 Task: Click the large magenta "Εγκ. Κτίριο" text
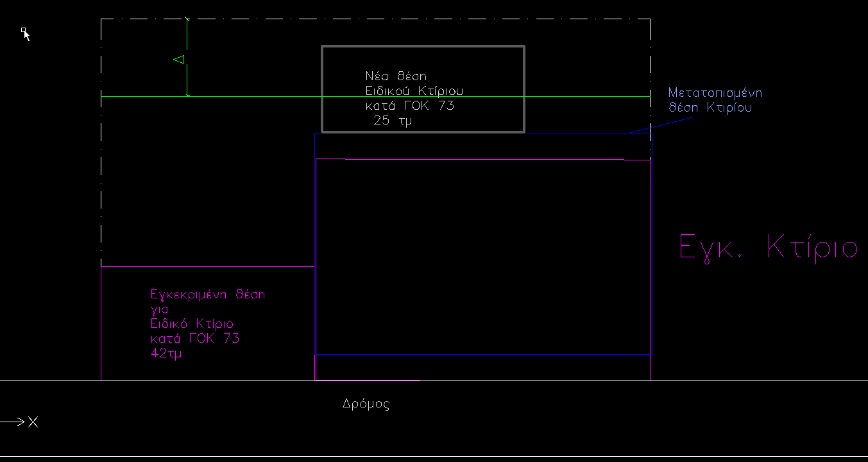768,247
